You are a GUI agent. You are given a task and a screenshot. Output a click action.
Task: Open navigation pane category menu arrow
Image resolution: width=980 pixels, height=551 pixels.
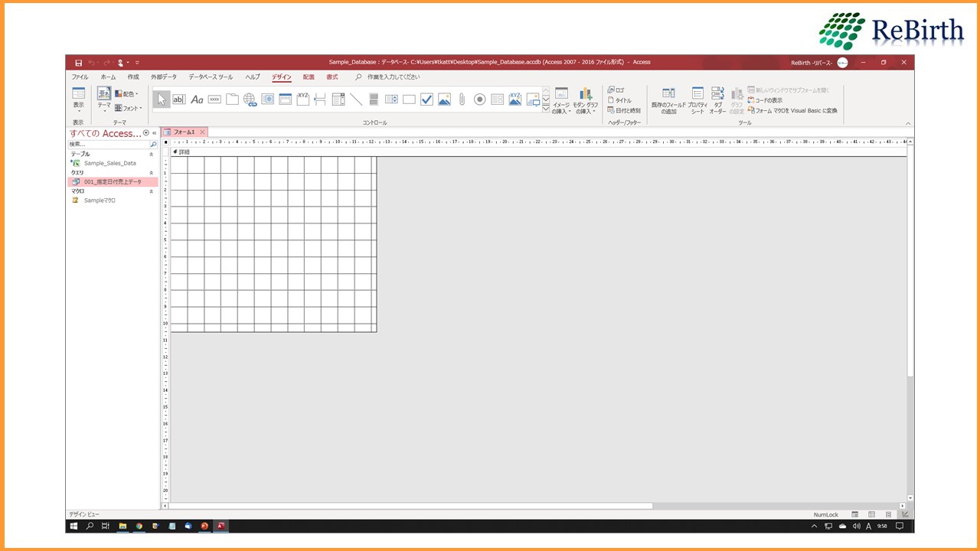point(146,133)
